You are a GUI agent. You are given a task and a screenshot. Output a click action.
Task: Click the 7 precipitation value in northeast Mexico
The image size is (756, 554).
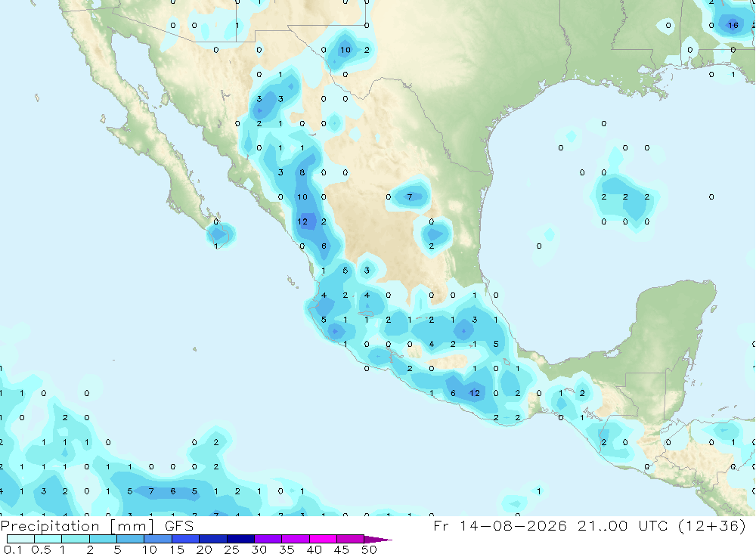point(410,197)
